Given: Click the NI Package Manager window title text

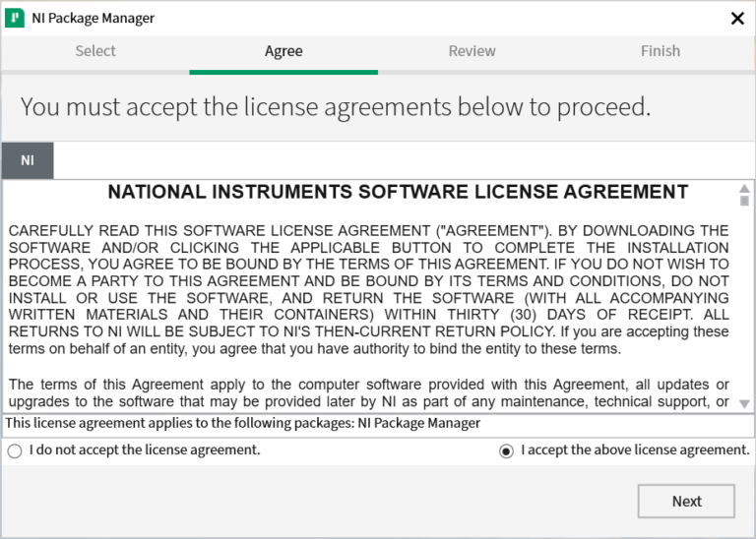Looking at the screenshot, I should pos(94,18).
